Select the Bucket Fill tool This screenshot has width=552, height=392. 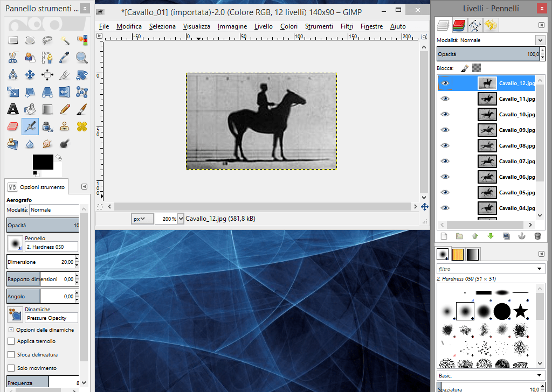coord(30,109)
